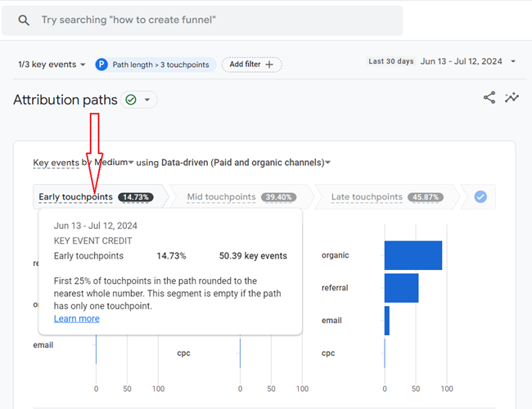This screenshot has width=532, height=409.
Task: Open the 1/3 key events dropdown
Action: coord(52,65)
